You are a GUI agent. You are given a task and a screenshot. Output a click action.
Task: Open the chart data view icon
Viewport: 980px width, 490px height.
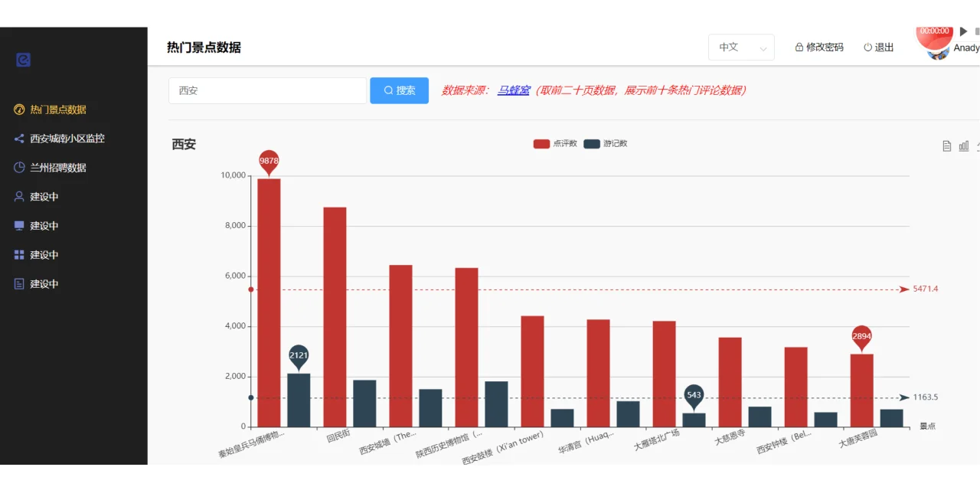click(x=947, y=146)
